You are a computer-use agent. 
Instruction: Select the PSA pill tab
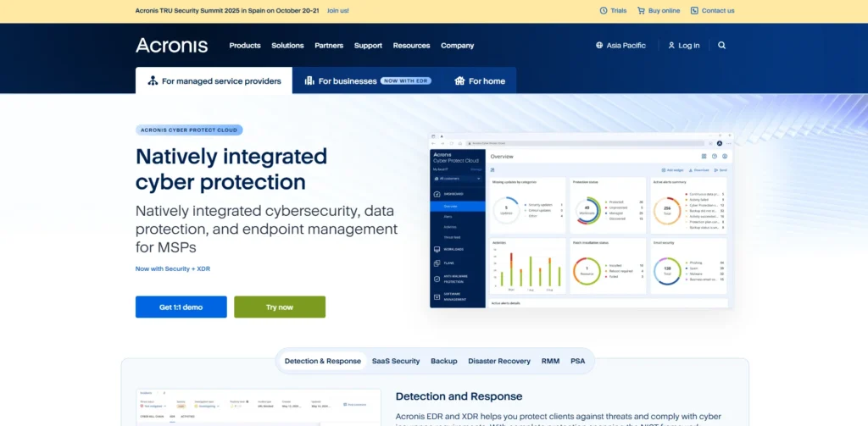578,361
